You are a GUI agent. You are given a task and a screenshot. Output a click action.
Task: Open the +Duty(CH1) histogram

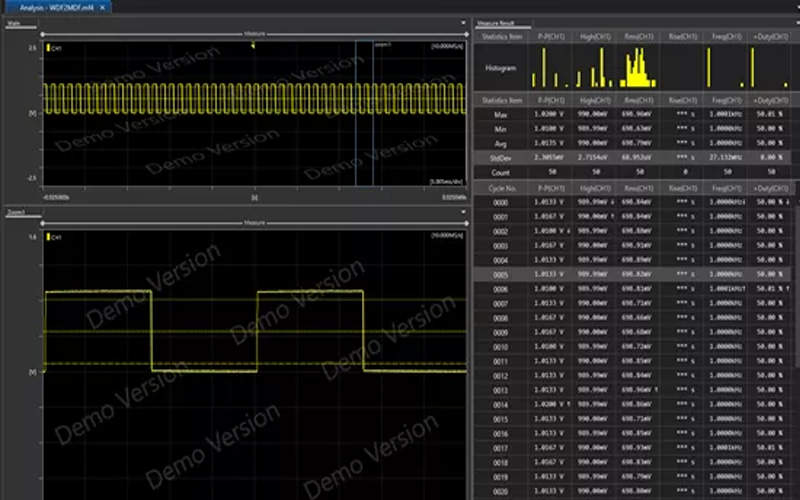(x=770, y=67)
